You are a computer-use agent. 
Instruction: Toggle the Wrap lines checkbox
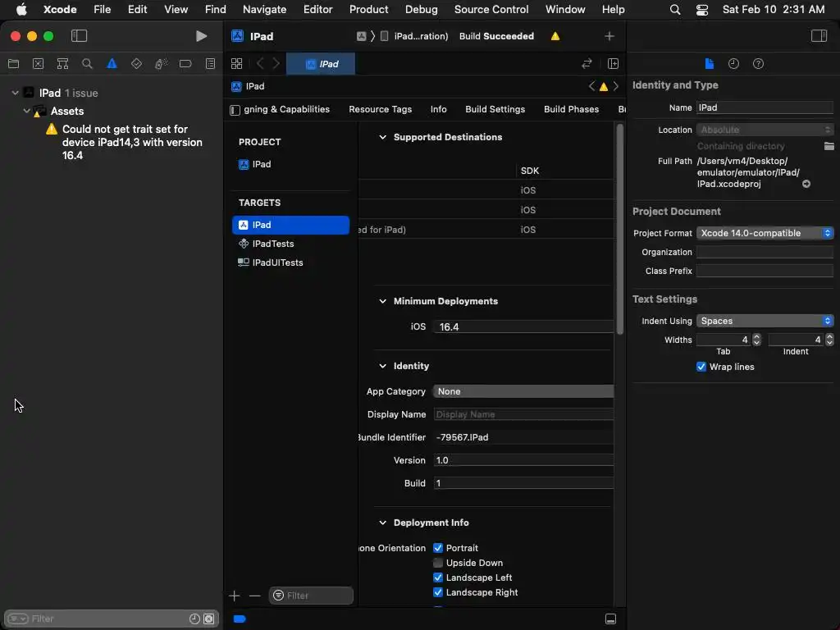tap(701, 367)
